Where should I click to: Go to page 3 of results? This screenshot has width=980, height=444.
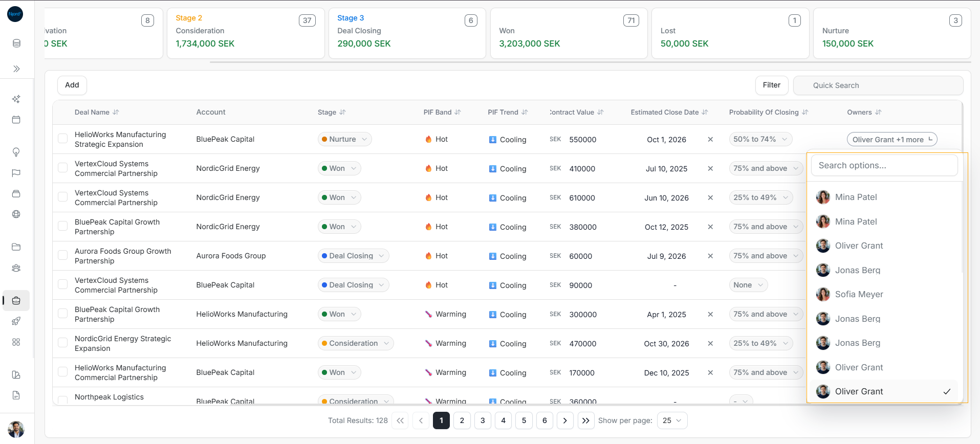point(483,420)
